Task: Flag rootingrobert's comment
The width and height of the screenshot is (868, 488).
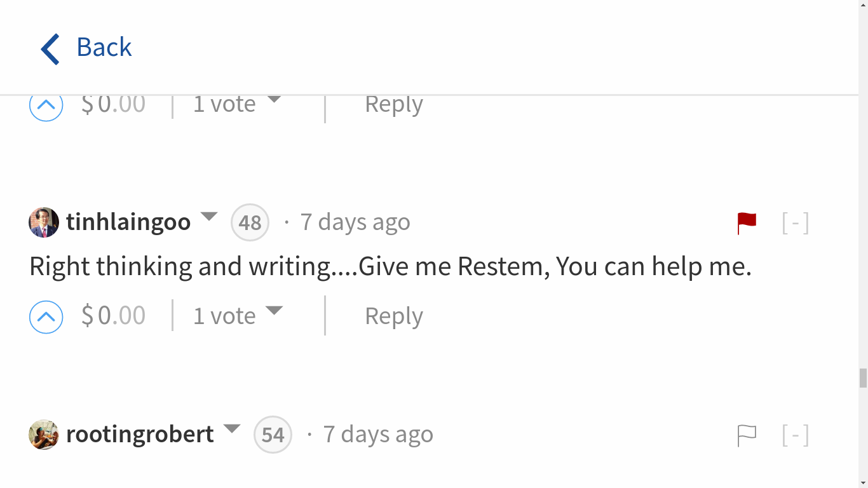Action: click(747, 435)
